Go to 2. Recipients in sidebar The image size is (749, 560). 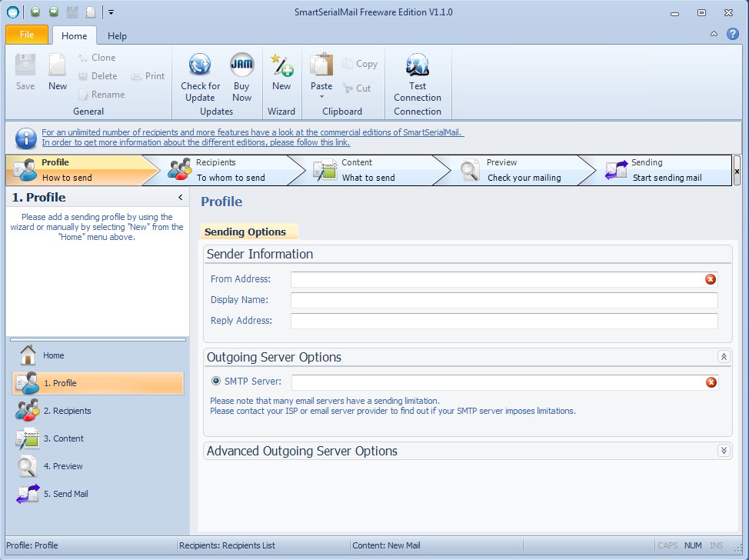67,411
